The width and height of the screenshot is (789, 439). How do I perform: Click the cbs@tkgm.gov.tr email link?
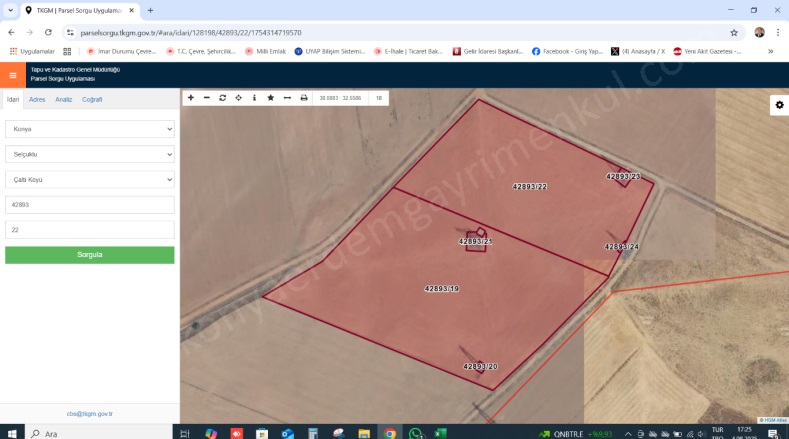click(x=90, y=413)
